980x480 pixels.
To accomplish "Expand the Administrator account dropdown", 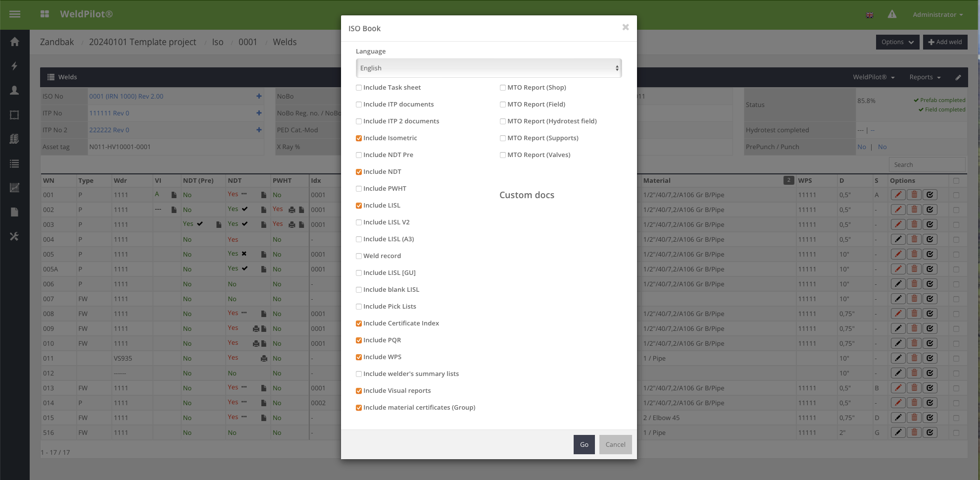I will pos(937,15).
